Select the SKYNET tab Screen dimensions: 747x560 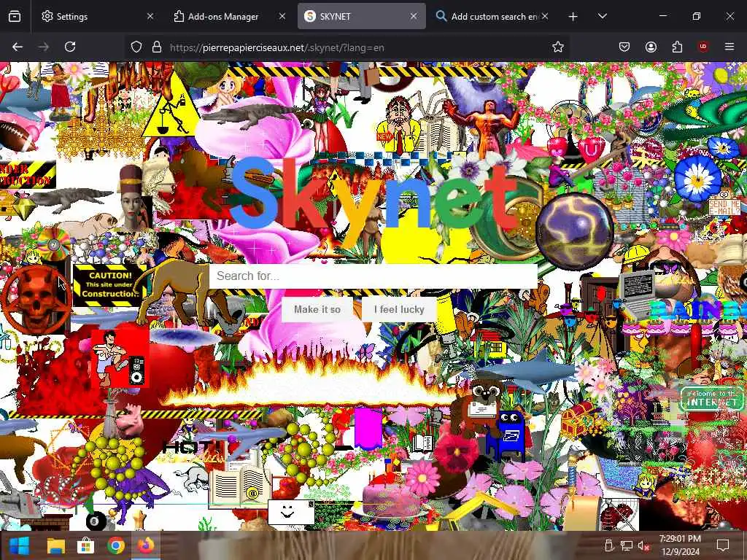click(x=362, y=16)
